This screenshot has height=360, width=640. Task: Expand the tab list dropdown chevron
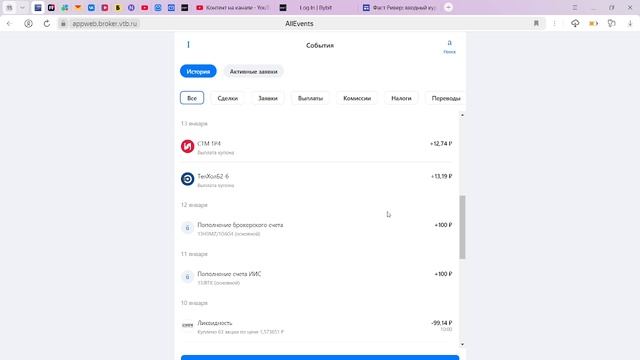22,7
